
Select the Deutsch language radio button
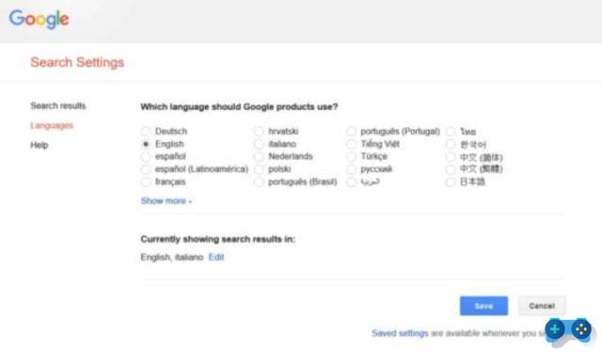click(x=146, y=132)
